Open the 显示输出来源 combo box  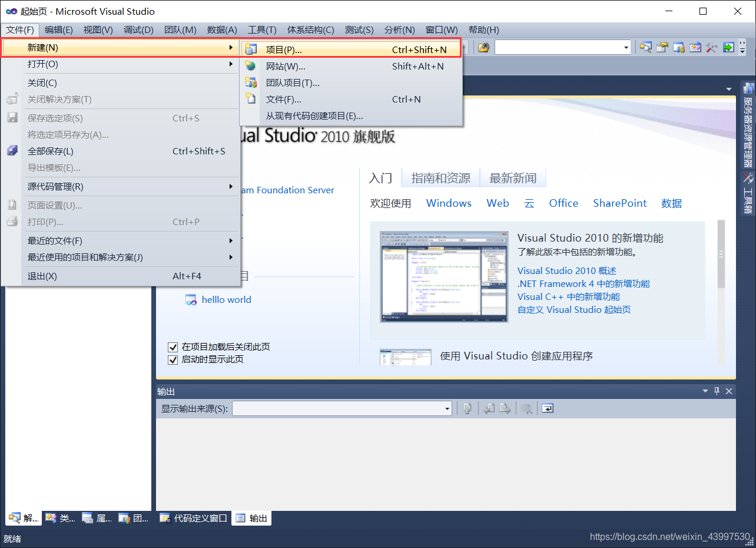(342, 408)
